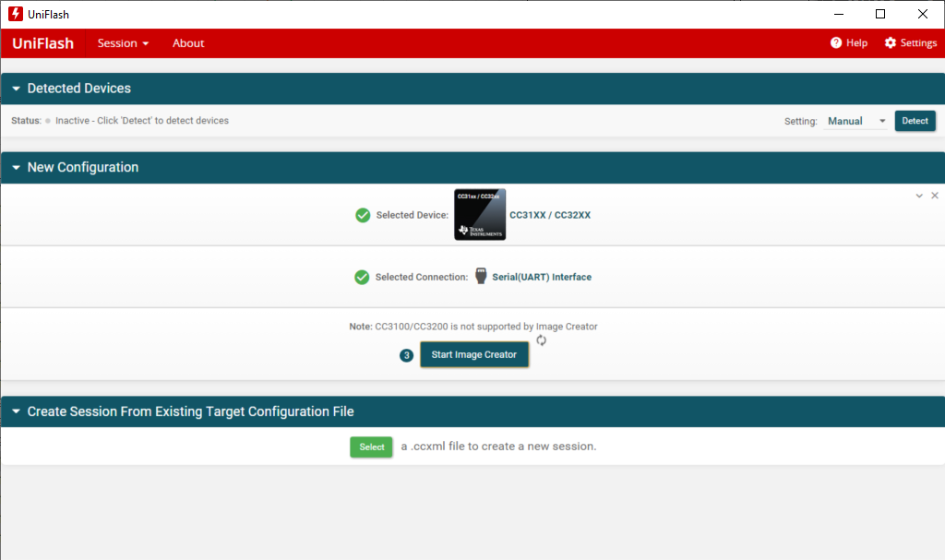Open the Session dropdown menu
The width and height of the screenshot is (945, 560).
pyautogui.click(x=123, y=43)
